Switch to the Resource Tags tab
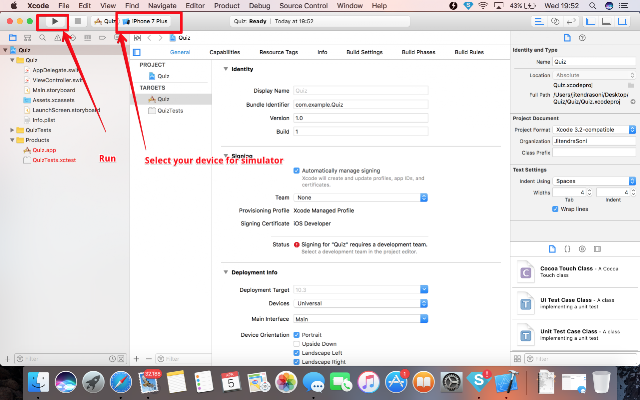 [x=279, y=52]
